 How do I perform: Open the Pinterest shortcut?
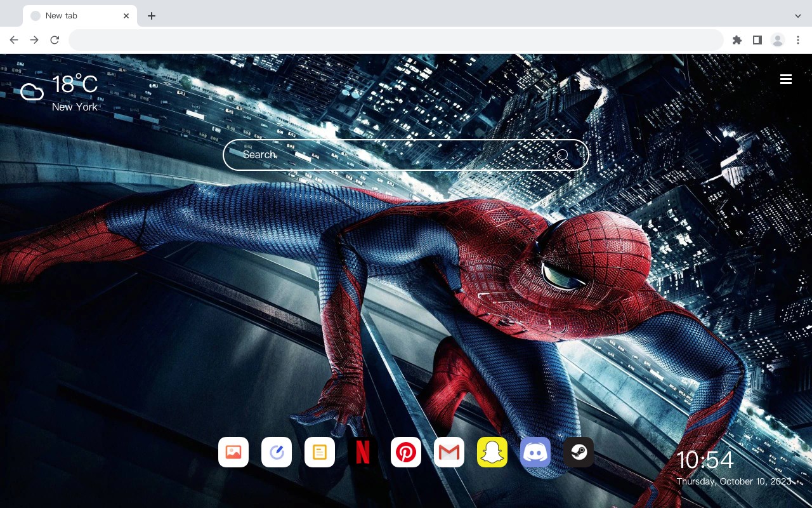tap(406, 452)
